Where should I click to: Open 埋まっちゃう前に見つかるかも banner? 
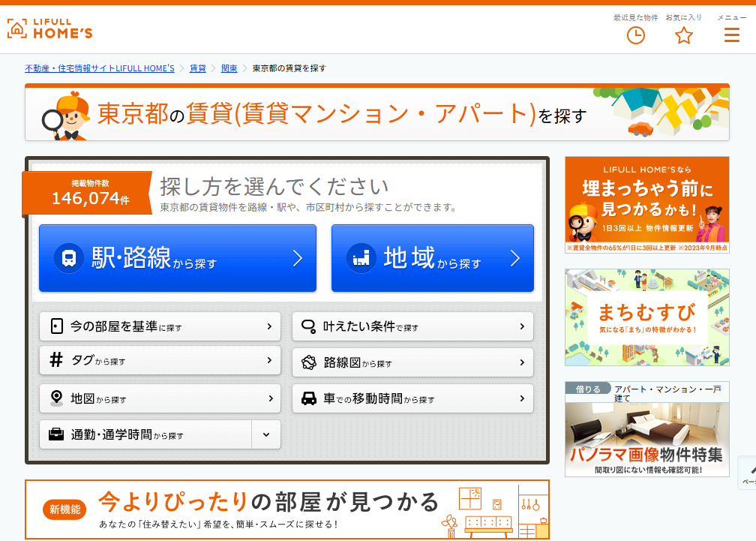[647, 205]
